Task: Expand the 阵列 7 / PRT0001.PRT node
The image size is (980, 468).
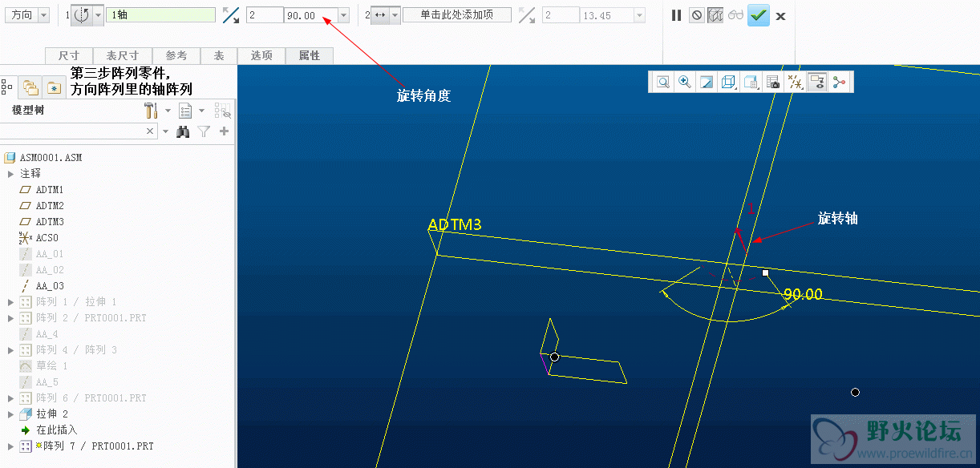Action: pyautogui.click(x=10, y=446)
